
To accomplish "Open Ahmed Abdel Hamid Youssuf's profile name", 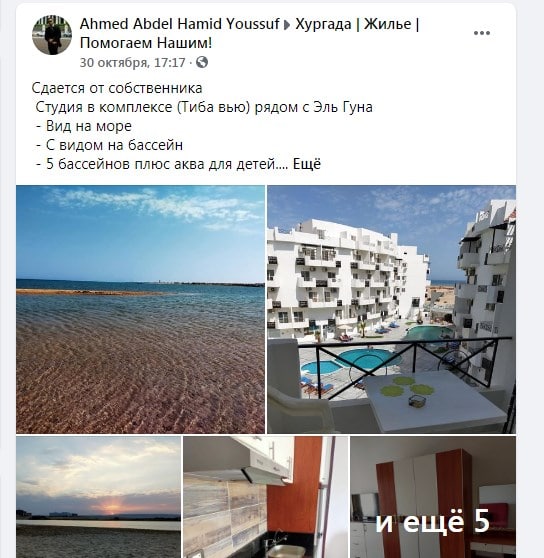I will pyautogui.click(x=180, y=24).
